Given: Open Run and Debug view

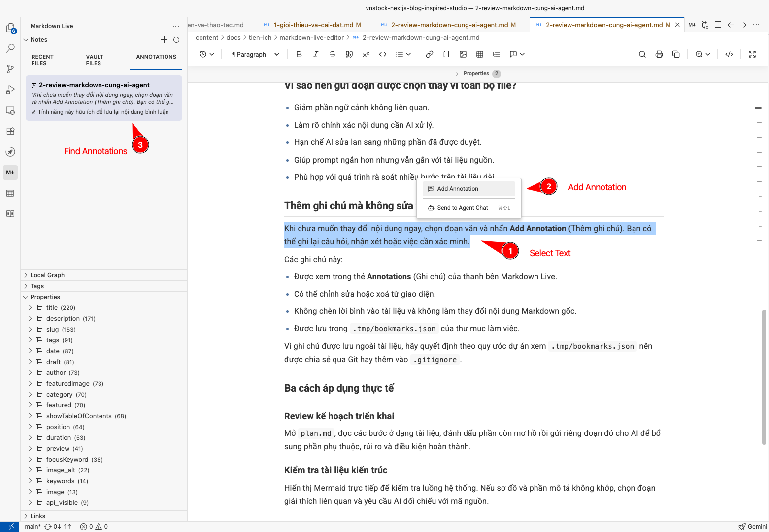Looking at the screenshot, I should 10,90.
